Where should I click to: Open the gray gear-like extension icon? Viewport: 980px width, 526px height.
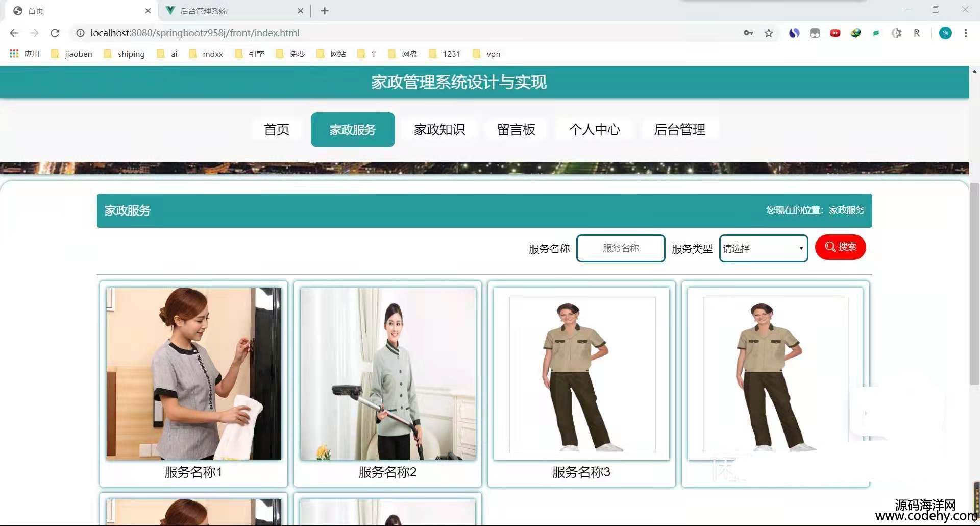[x=896, y=33]
